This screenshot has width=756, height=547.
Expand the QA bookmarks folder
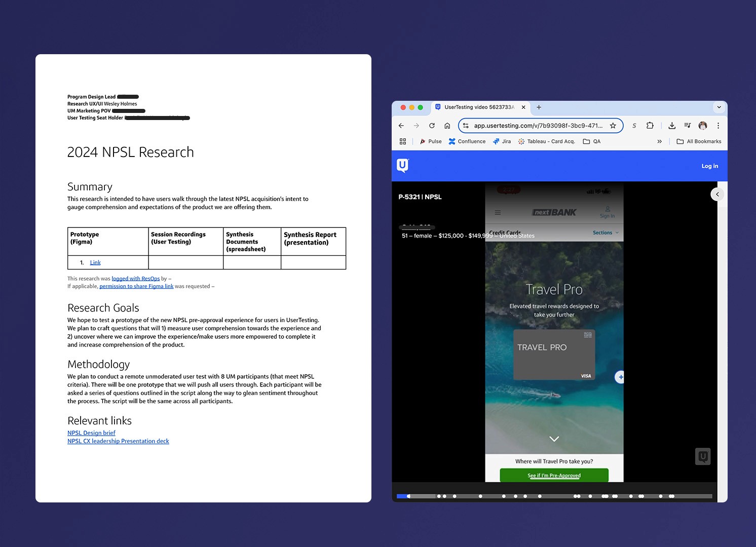click(592, 141)
